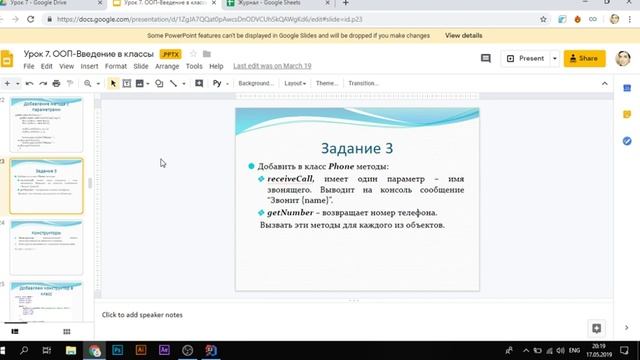Click the Transition button
640x360 pixels.
363,83
